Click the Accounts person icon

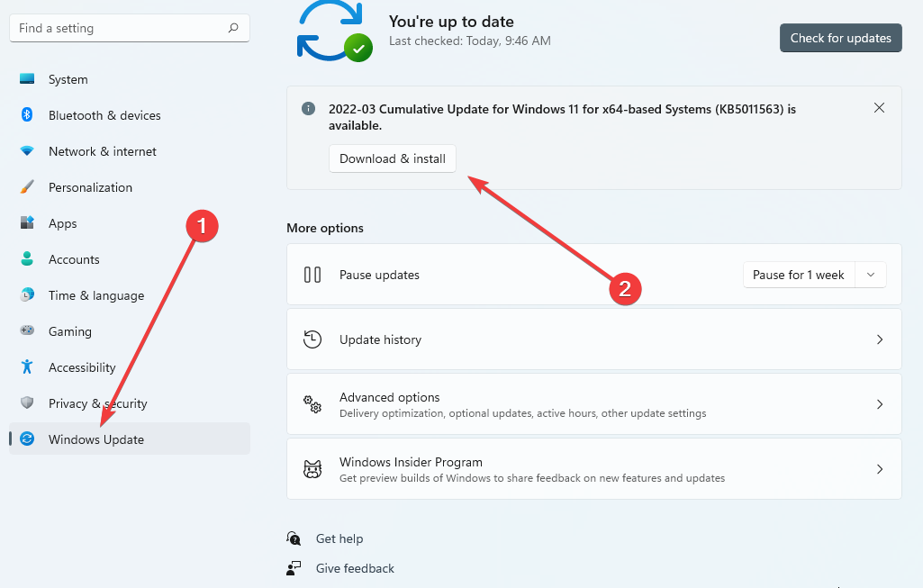[x=27, y=259]
